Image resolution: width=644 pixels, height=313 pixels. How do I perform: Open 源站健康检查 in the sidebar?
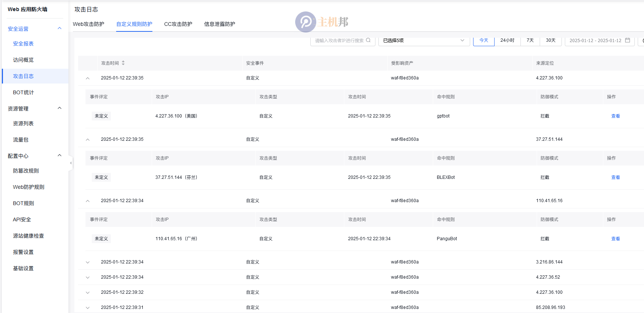click(28, 236)
